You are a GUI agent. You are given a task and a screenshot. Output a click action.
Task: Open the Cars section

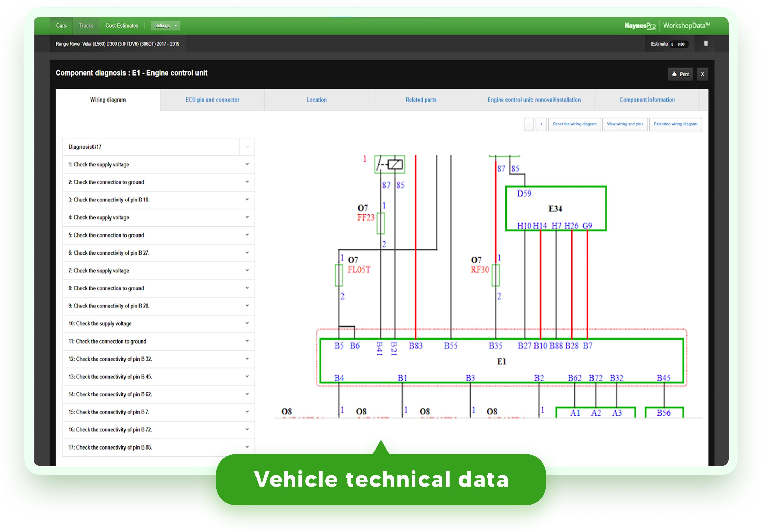pos(61,26)
